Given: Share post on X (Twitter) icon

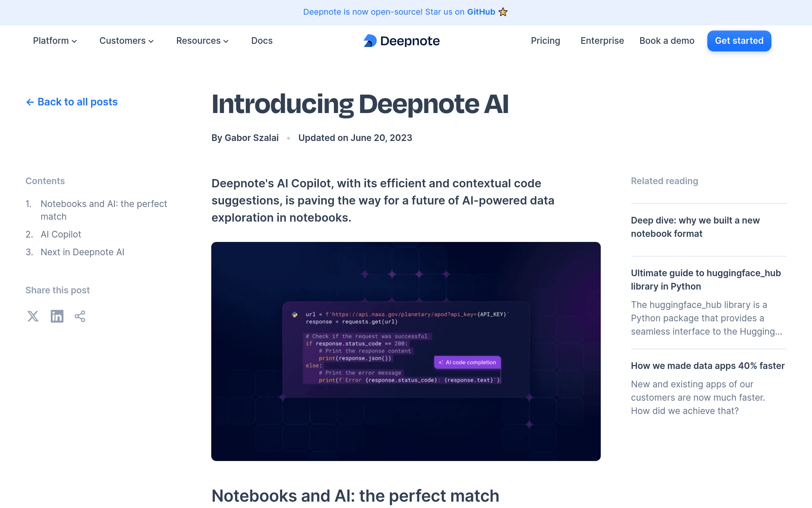Looking at the screenshot, I should 33,316.
